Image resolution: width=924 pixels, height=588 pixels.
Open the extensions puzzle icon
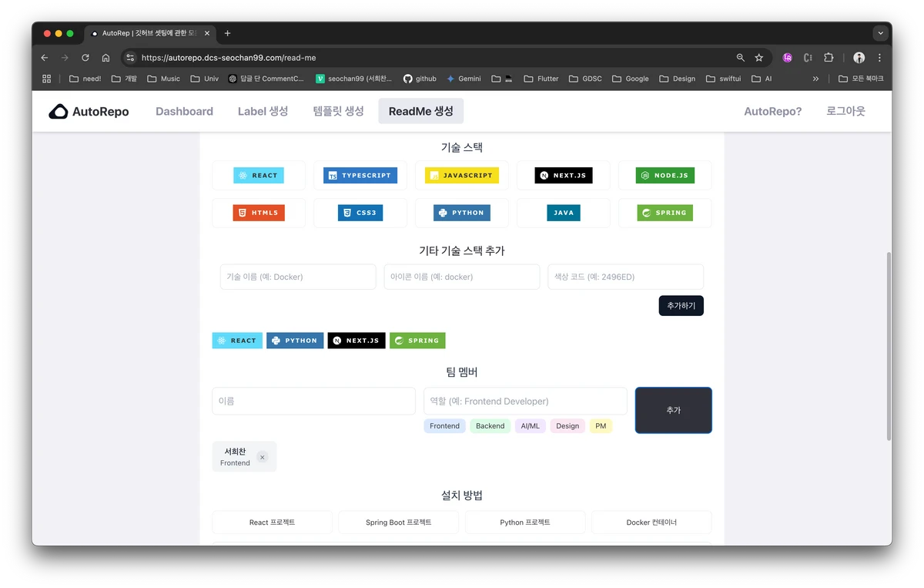(x=829, y=58)
